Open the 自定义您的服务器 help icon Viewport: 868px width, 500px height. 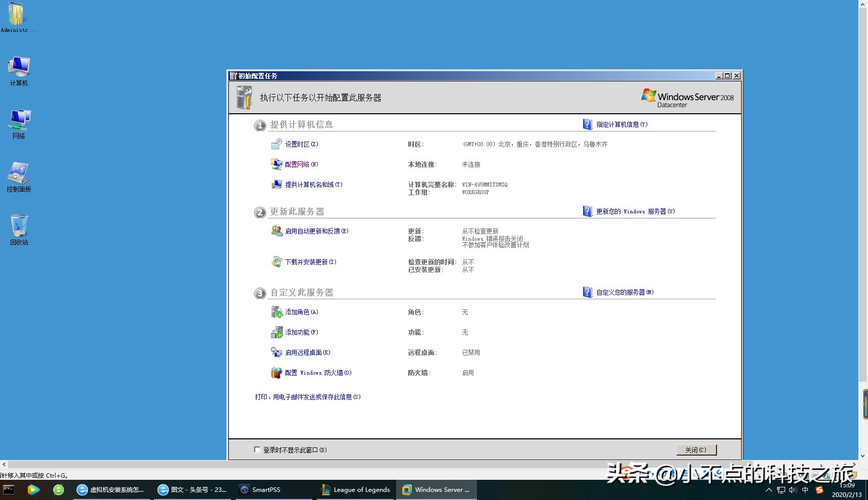pyautogui.click(x=587, y=292)
